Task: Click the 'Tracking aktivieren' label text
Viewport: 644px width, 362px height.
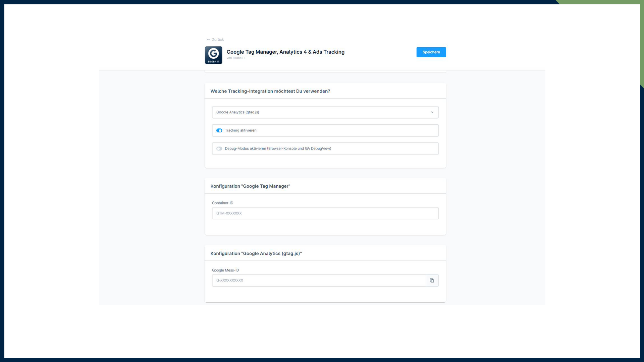Action: tap(240, 130)
